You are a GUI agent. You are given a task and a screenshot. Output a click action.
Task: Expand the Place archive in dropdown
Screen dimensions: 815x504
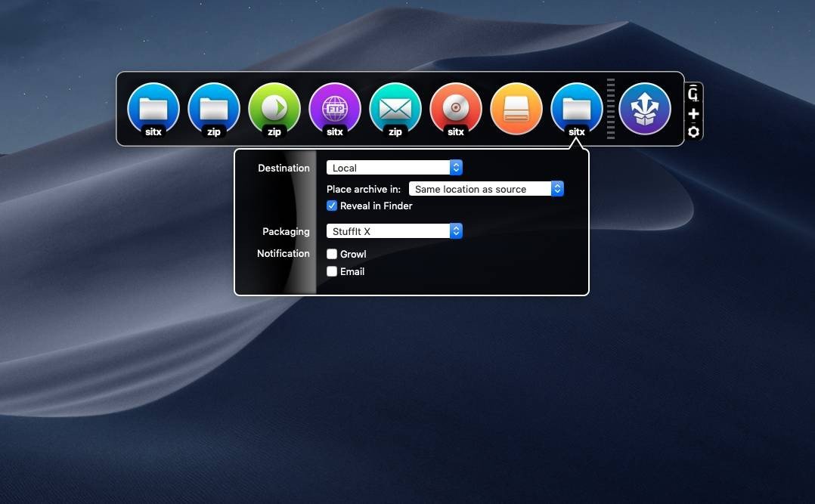click(486, 189)
